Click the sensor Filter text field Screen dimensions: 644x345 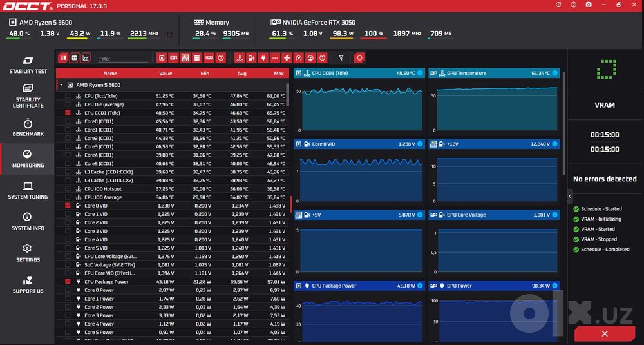tap(123, 59)
